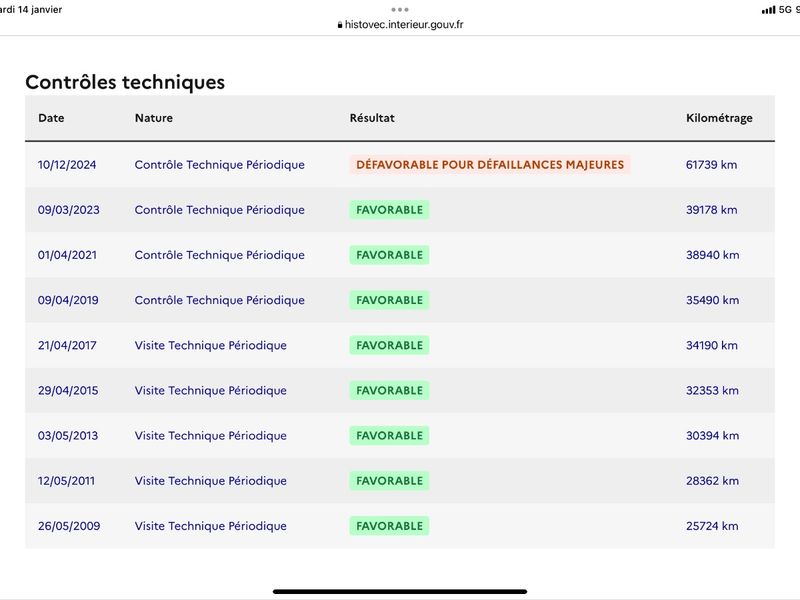Image resolution: width=800 pixels, height=600 pixels.
Task: Tap the three-dot multitasking icon
Action: (399, 10)
